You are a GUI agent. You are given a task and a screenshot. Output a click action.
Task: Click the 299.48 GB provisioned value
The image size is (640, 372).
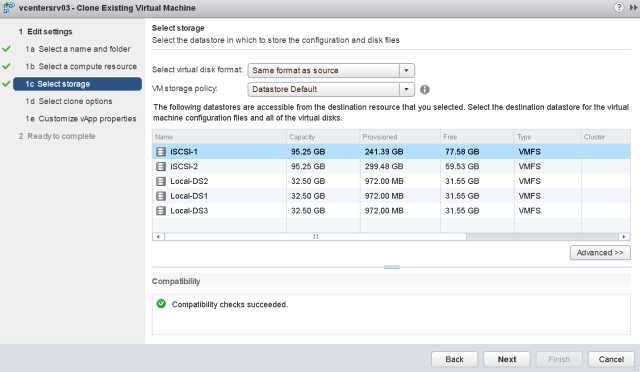[x=384, y=167]
